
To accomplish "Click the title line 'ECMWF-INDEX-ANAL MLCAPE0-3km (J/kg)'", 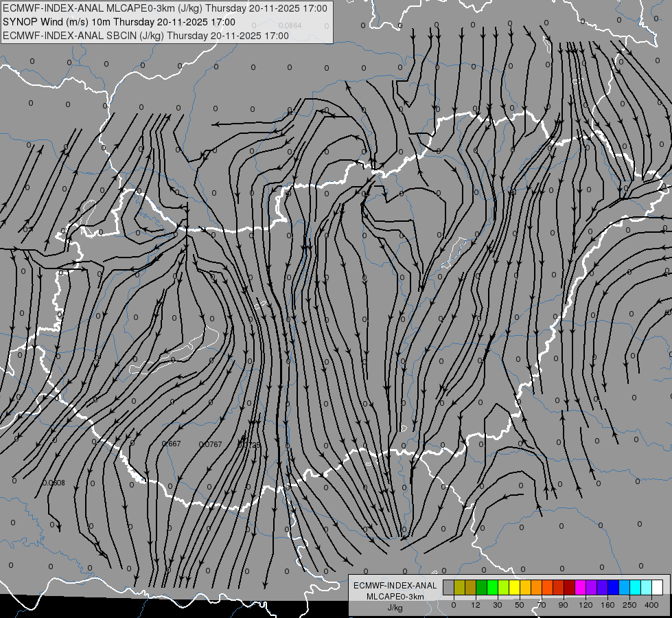I will (102, 8).
